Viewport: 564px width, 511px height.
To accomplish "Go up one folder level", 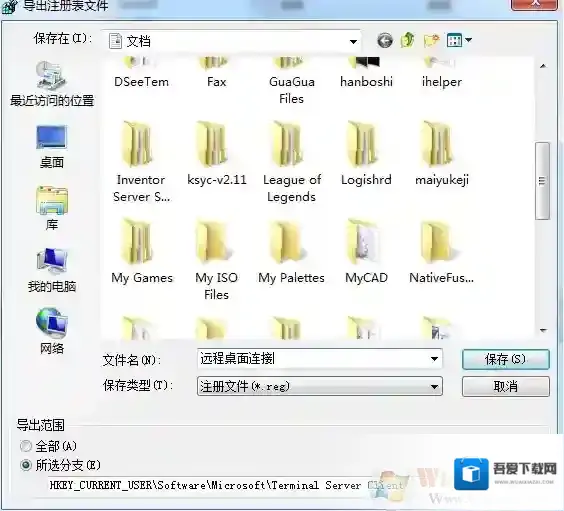I will [408, 40].
